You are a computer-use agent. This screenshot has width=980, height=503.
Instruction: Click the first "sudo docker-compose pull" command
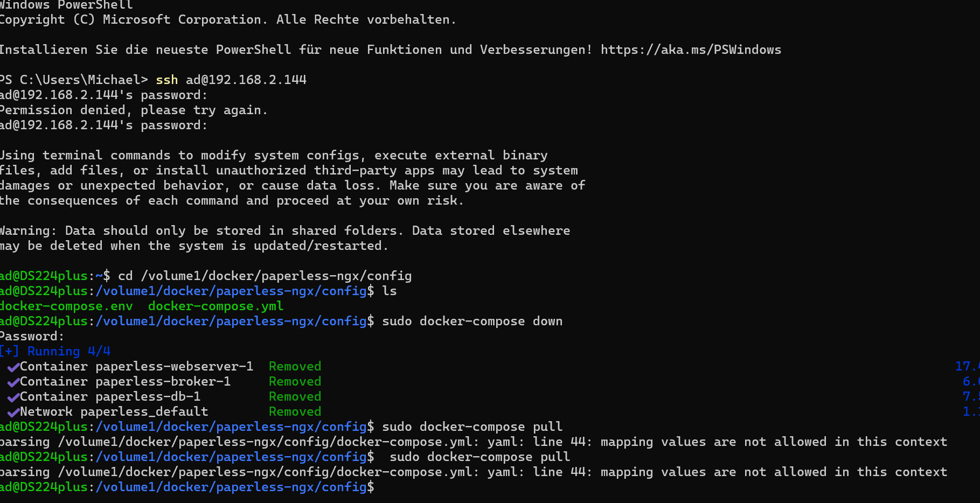click(472, 427)
